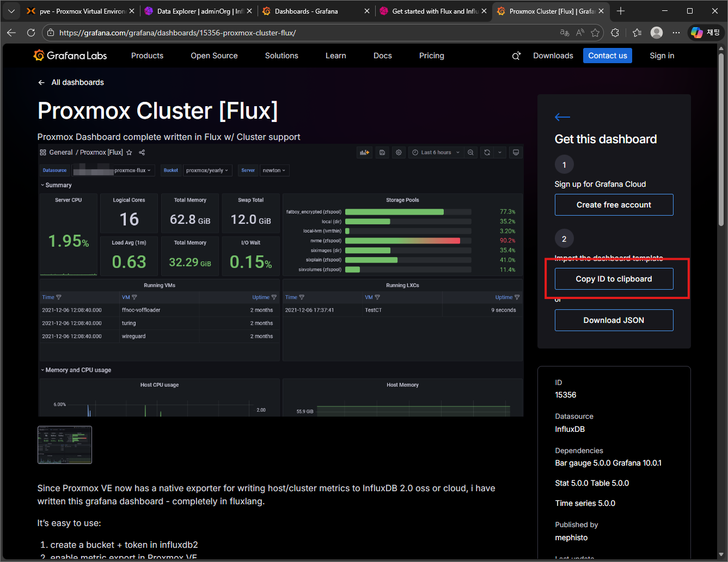This screenshot has width=728, height=562.
Task: Close the pve Proxmox tab
Action: click(x=132, y=11)
